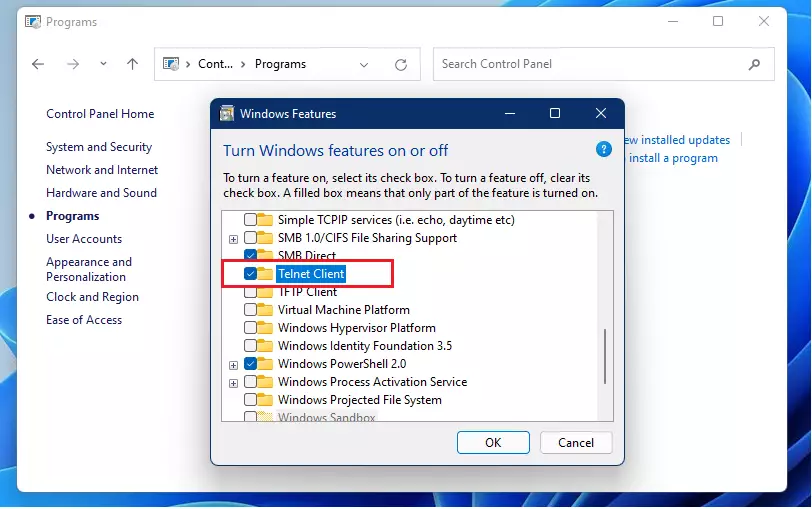Check Windows Process Activation Service checkbox

click(250, 382)
